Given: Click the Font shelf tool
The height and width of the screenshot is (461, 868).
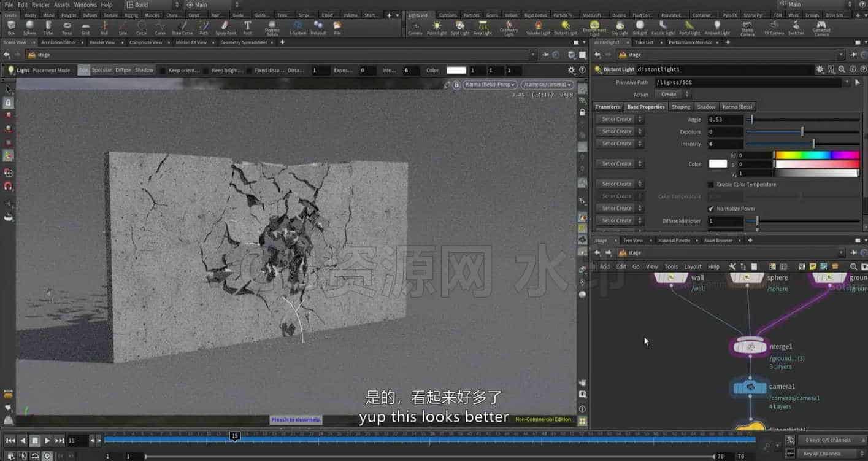Looking at the screenshot, I should (x=247, y=28).
